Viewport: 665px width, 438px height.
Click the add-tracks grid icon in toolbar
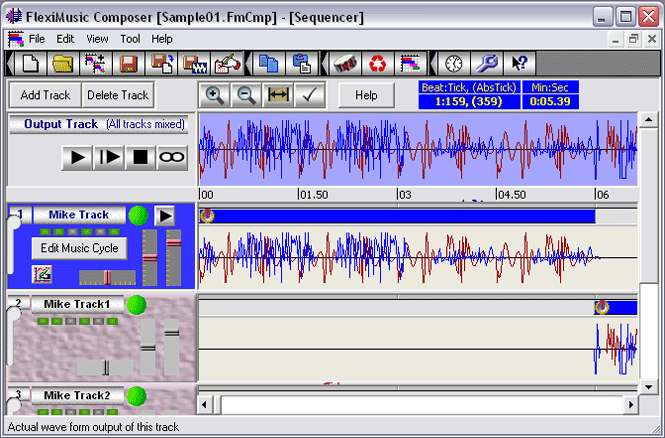click(95, 64)
